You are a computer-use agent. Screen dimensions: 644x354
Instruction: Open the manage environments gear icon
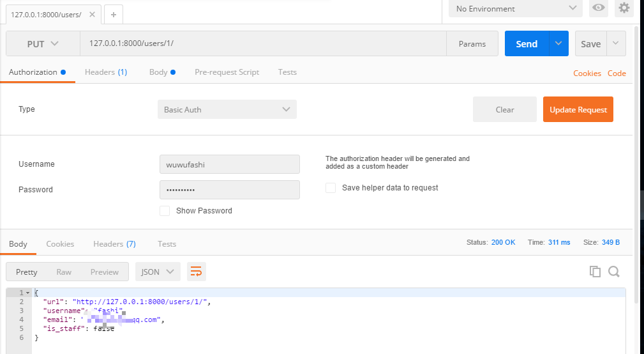point(624,8)
